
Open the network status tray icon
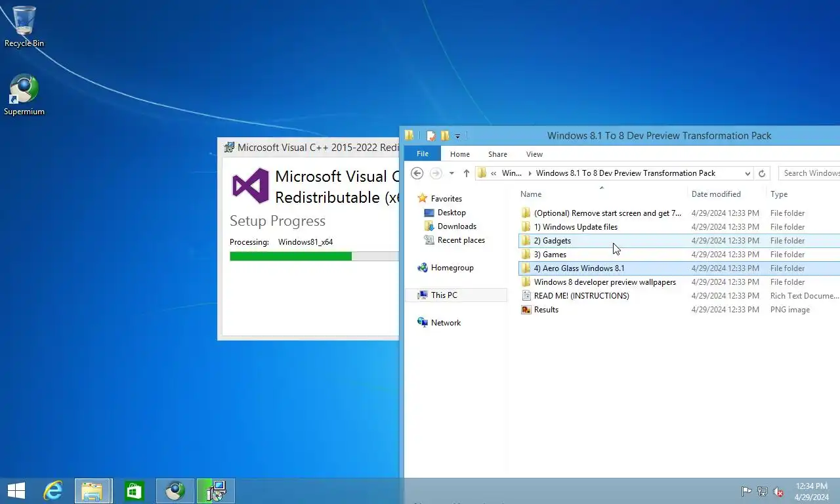tap(762, 491)
